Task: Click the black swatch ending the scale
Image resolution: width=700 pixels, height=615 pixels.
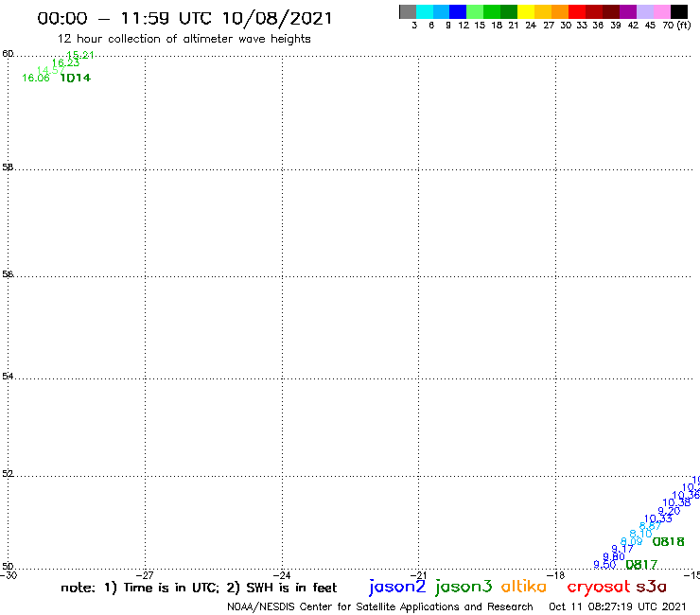Action: tap(678, 11)
